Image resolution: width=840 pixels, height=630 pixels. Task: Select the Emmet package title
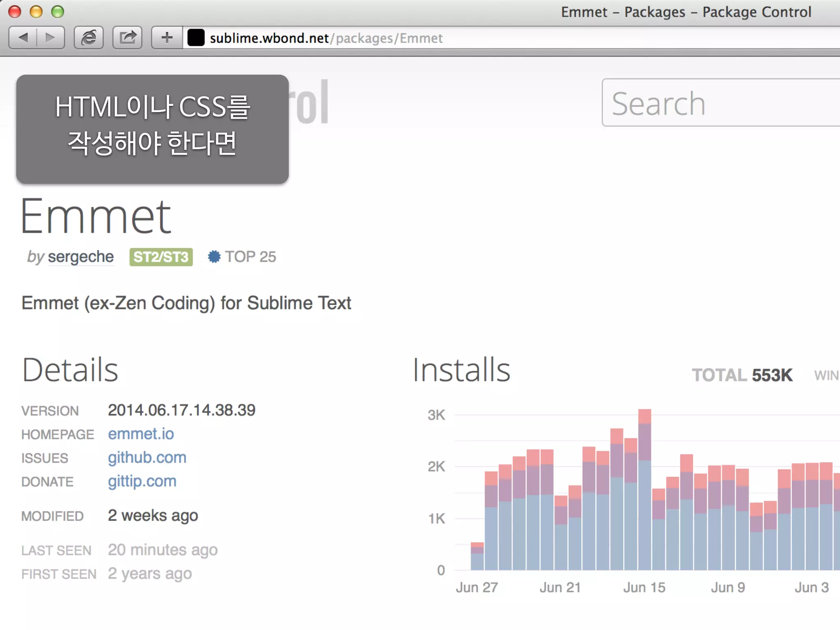(x=96, y=216)
